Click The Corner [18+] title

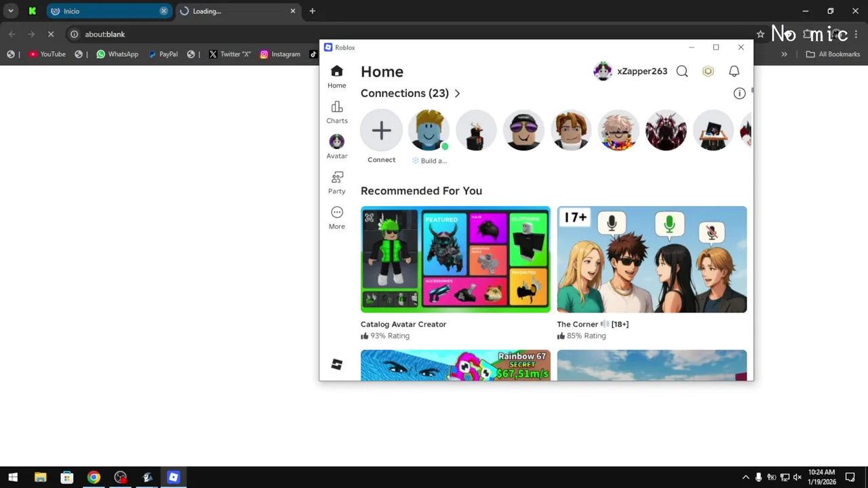click(x=593, y=324)
